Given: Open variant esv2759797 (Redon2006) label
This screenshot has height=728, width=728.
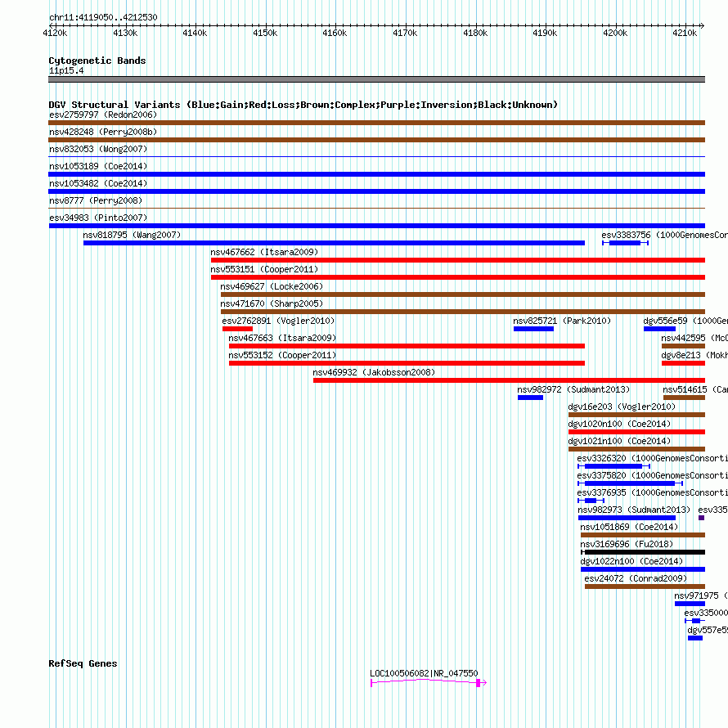Looking at the screenshot, I should 103,115.
